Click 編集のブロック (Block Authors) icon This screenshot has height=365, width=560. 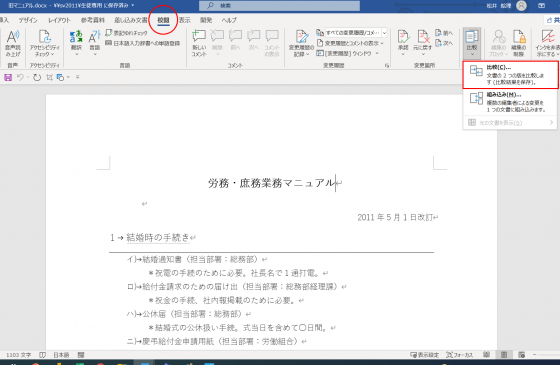point(499,36)
